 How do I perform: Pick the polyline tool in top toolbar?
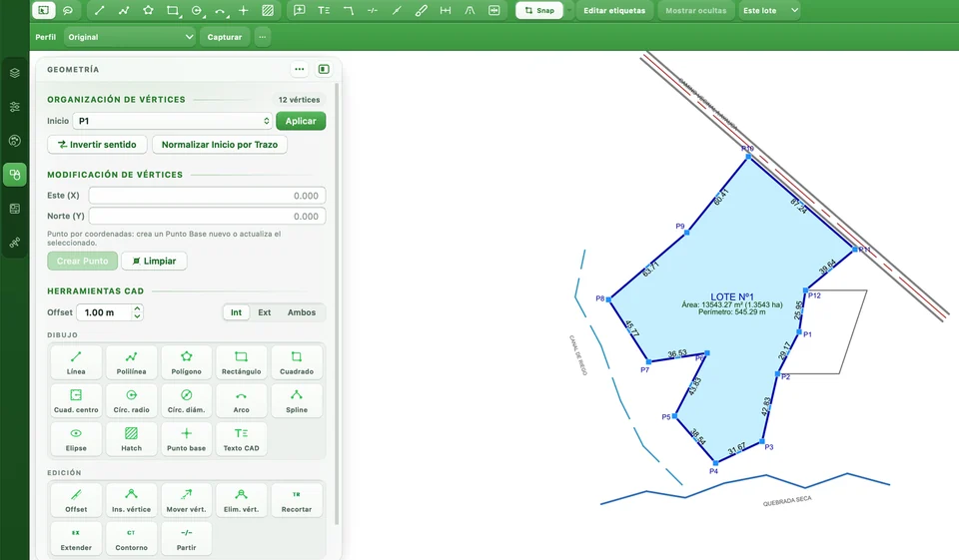pyautogui.click(x=124, y=10)
